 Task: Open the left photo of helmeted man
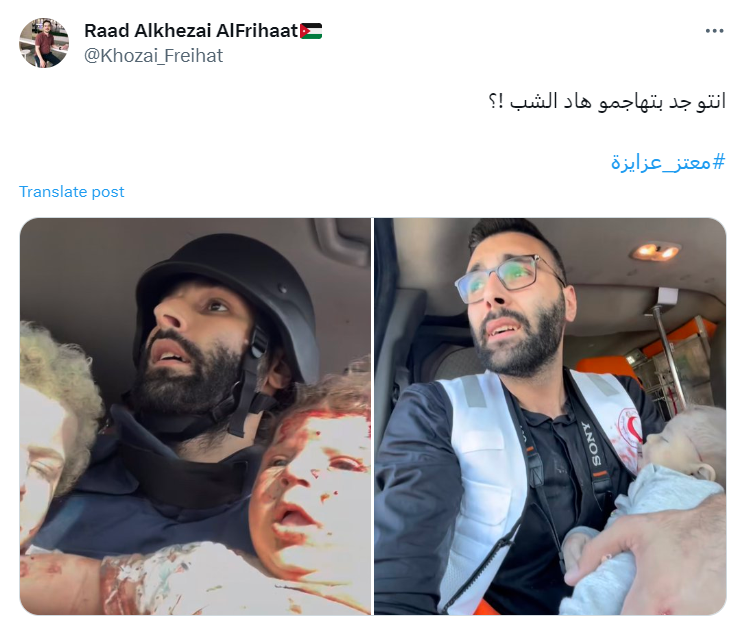pyautogui.click(x=195, y=416)
